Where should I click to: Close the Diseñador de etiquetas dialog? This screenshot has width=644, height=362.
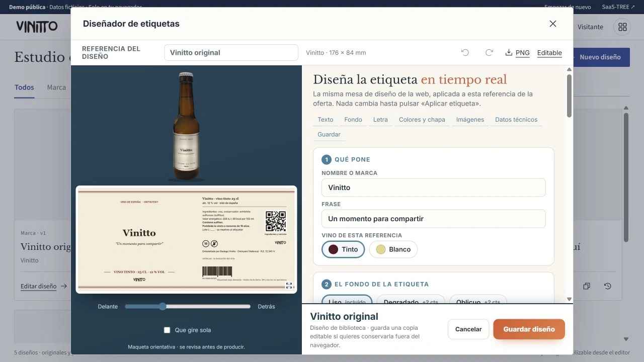click(x=553, y=24)
